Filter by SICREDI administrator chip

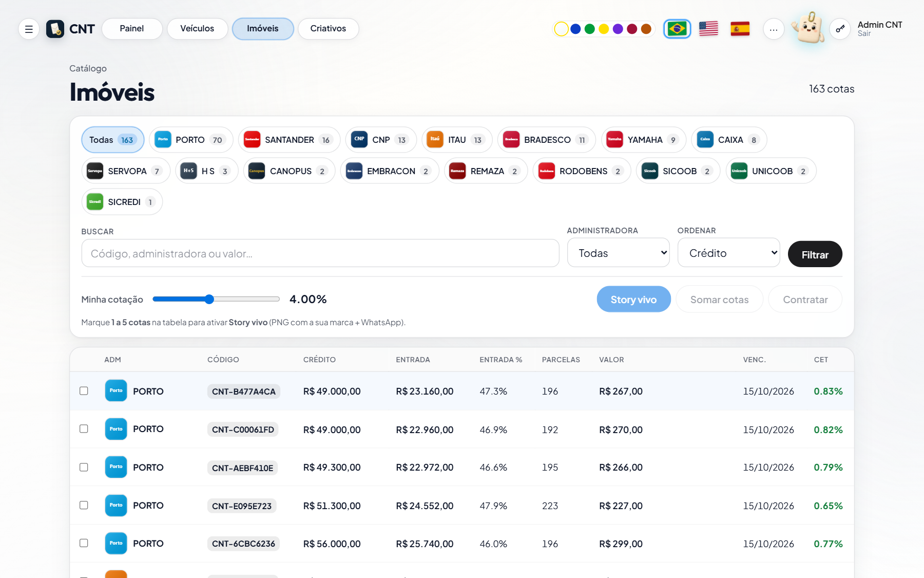(x=122, y=202)
